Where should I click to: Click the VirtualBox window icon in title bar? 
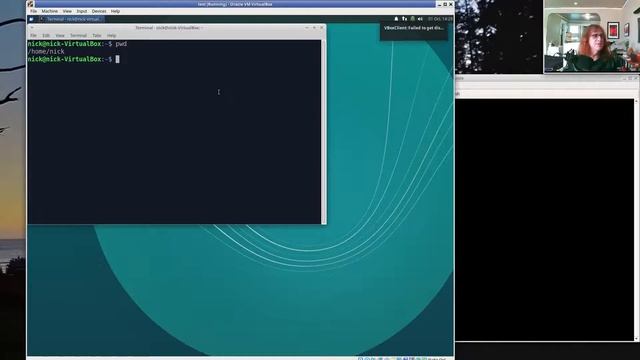31,4
